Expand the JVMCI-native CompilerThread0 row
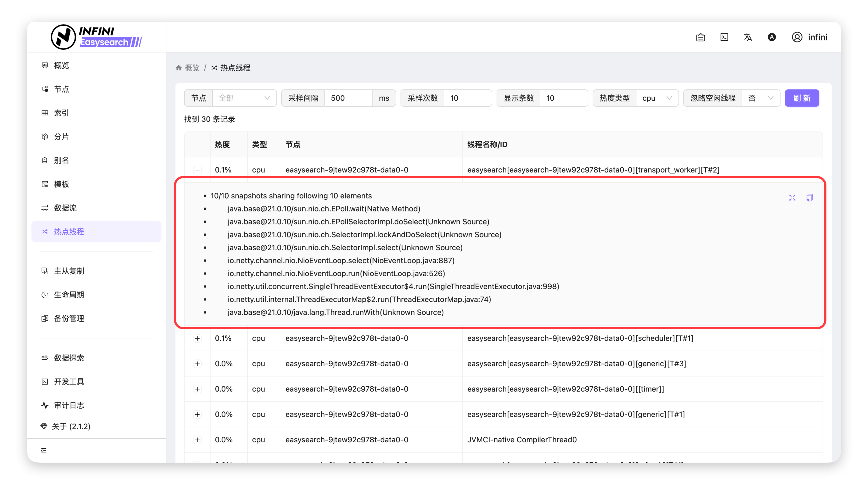Screen dimensions: 868x495 [197, 440]
